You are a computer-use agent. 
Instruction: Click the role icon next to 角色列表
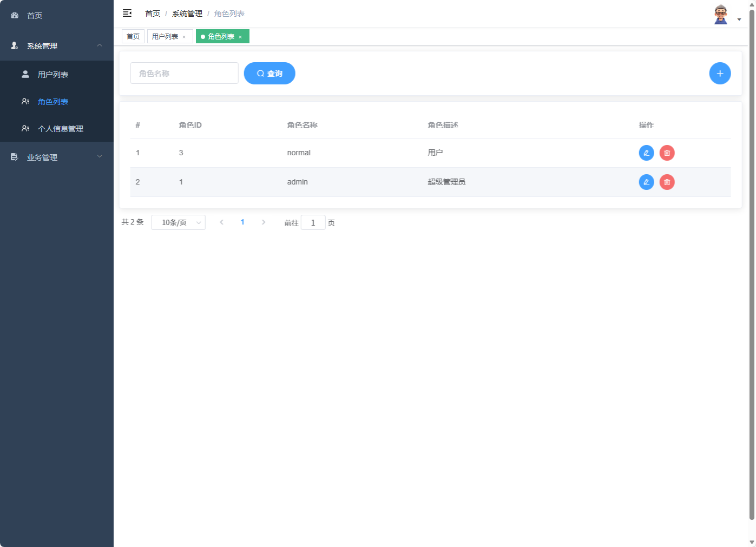coord(25,101)
